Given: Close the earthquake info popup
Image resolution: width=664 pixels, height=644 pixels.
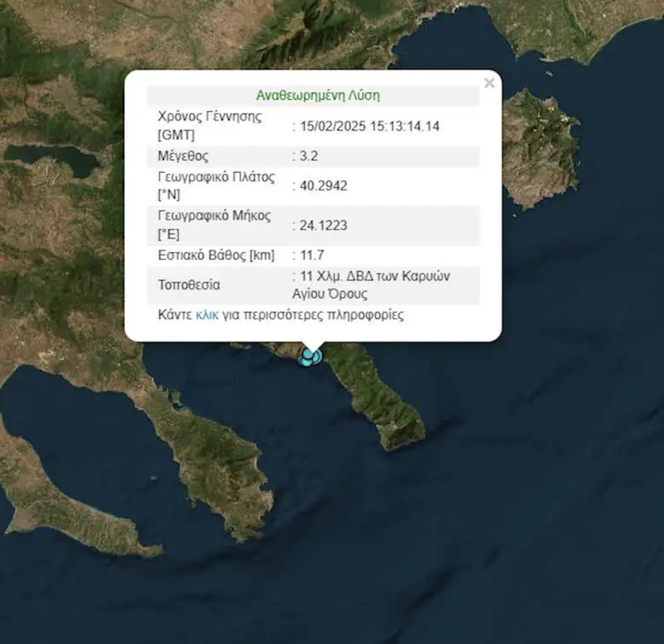Looking at the screenshot, I should (489, 83).
